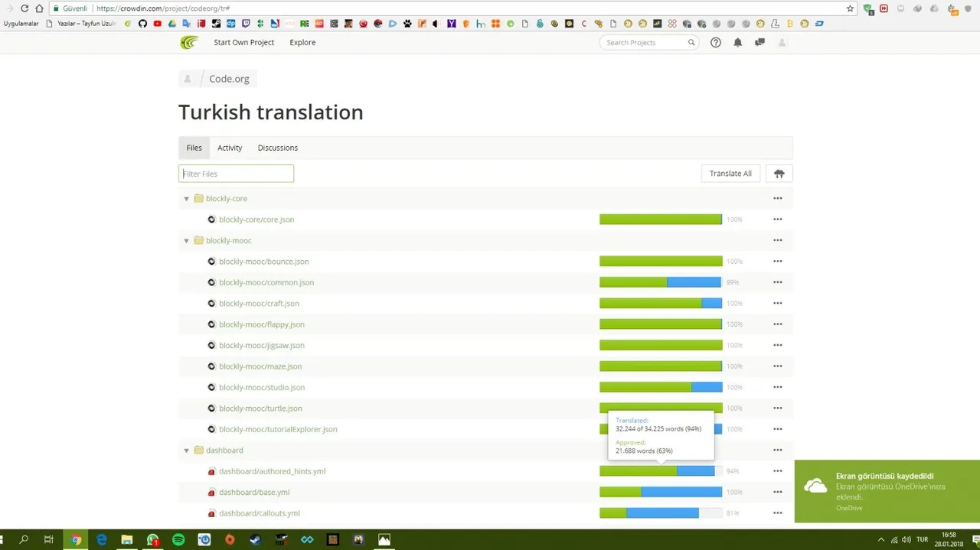The width and height of the screenshot is (980, 550).
Task: Open options menu for blockly-mooc/common.json
Action: click(x=778, y=282)
